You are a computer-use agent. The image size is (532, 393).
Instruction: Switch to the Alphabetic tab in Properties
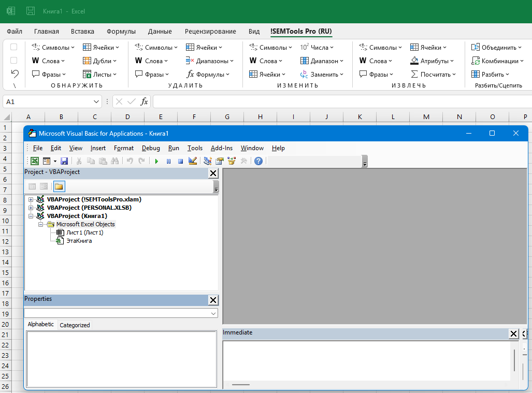pyautogui.click(x=41, y=324)
